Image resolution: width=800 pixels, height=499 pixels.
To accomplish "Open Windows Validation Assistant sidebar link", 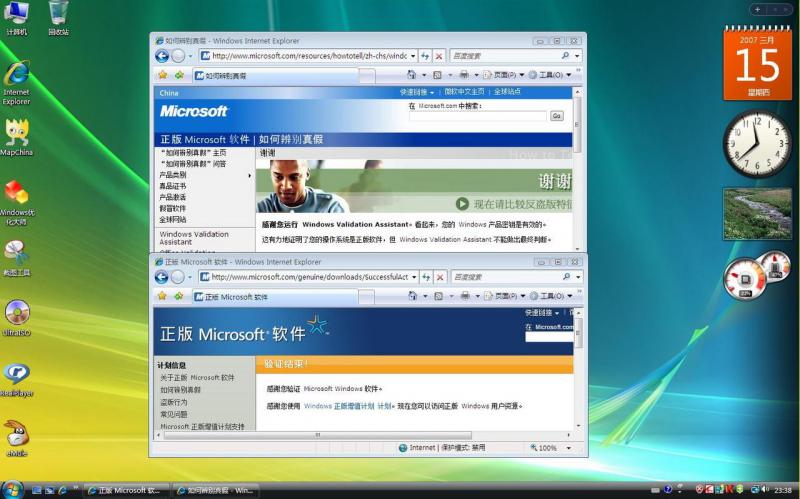I will [194, 238].
